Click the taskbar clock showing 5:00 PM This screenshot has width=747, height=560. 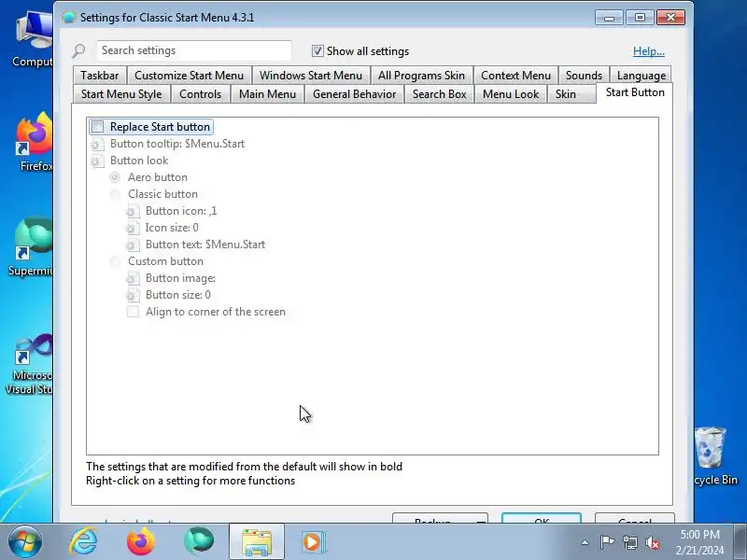coord(699,542)
